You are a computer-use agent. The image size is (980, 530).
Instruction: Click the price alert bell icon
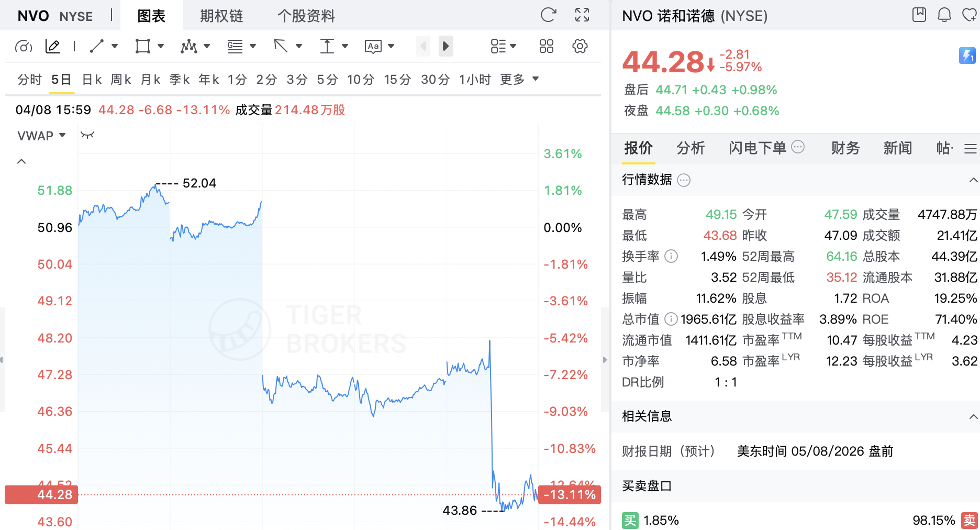tap(944, 15)
